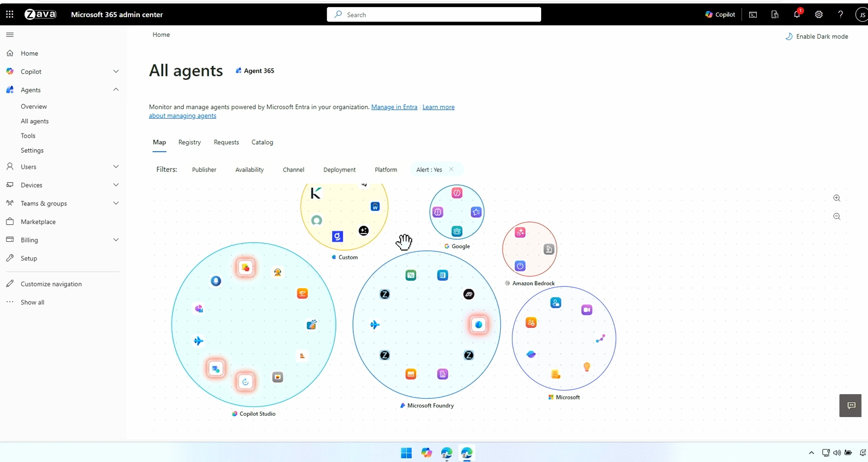Image resolution: width=868 pixels, height=462 pixels.
Task: Click the search input field
Action: (x=433, y=15)
